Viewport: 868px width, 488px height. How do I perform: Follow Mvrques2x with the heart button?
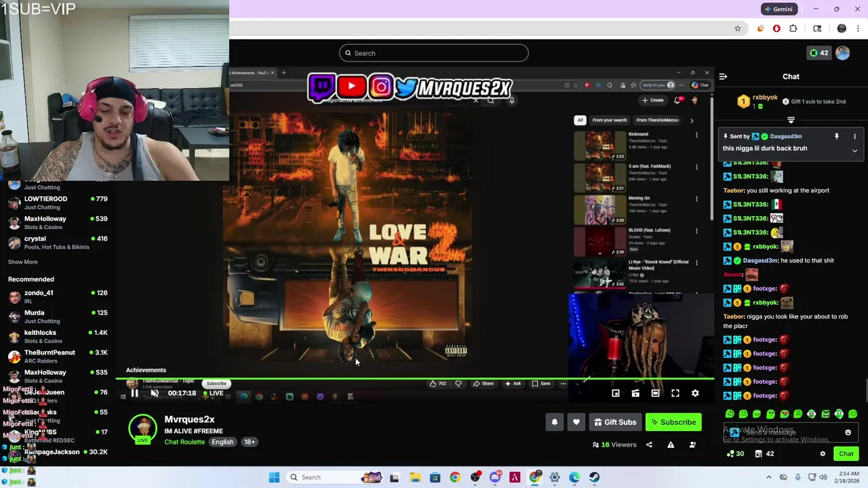(576, 422)
